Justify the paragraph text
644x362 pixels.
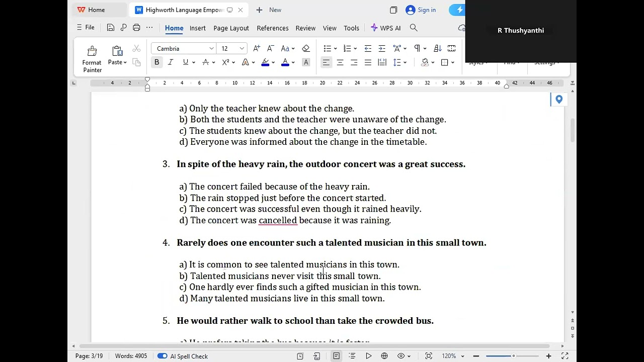tap(368, 62)
